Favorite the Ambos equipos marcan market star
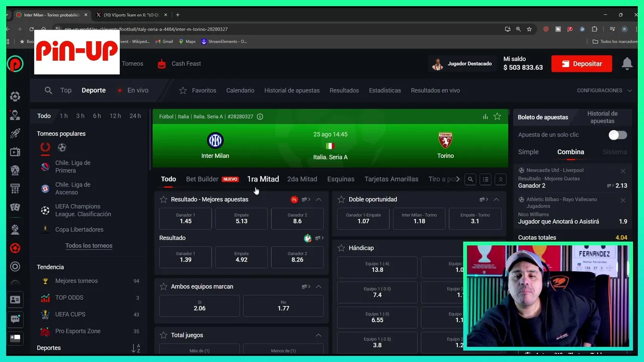This screenshot has height=362, width=644. click(164, 287)
